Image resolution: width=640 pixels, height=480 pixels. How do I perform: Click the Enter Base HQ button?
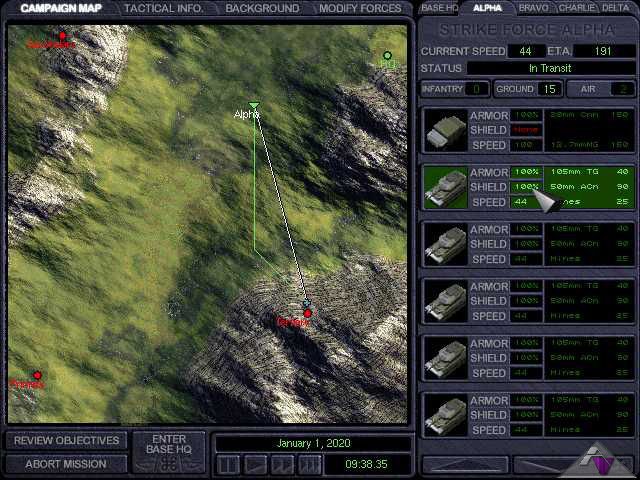tap(169, 452)
